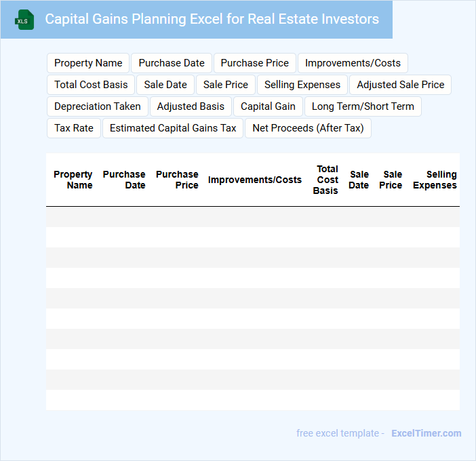This screenshot has width=476, height=461.
Task: Click the Net Proceeds (After Tax) tag
Action: pos(308,128)
